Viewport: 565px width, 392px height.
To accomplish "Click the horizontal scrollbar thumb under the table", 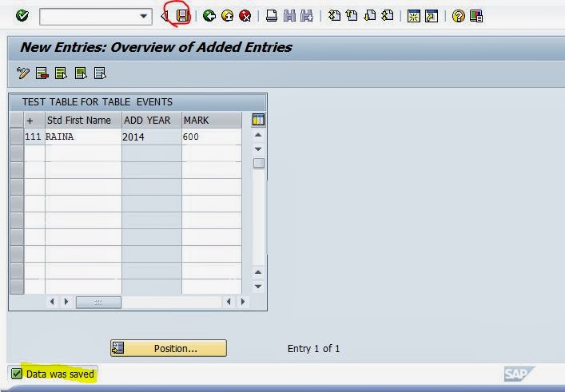I will click(x=98, y=303).
